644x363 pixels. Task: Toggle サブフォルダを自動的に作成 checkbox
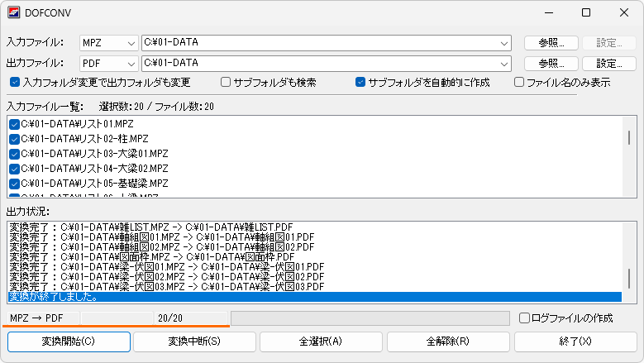coord(360,82)
